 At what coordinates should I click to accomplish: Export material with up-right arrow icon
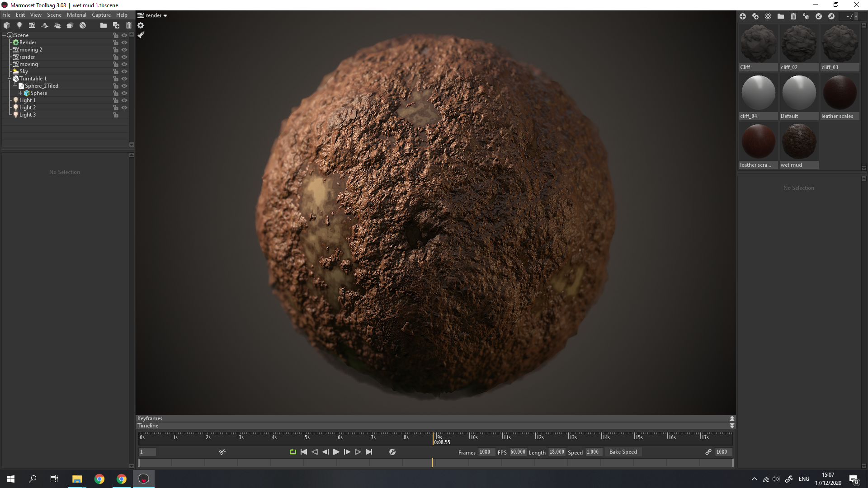click(831, 16)
